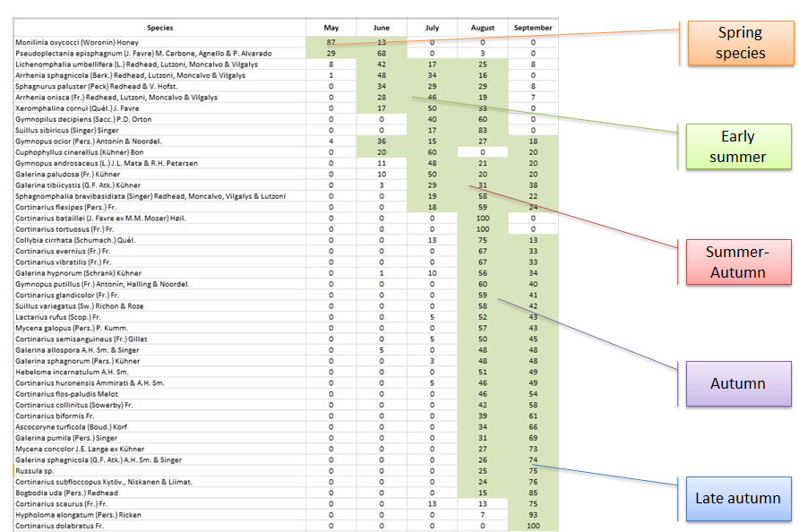Select the September column header

[533, 28]
